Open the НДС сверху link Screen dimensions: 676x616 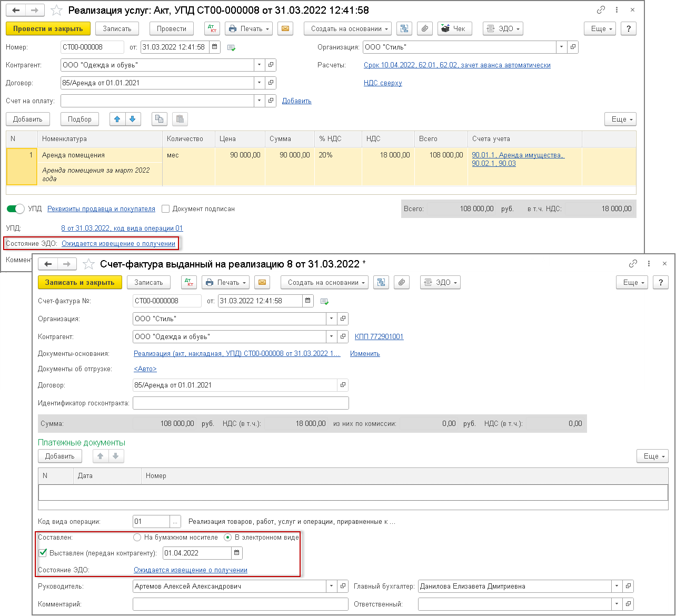(x=383, y=83)
